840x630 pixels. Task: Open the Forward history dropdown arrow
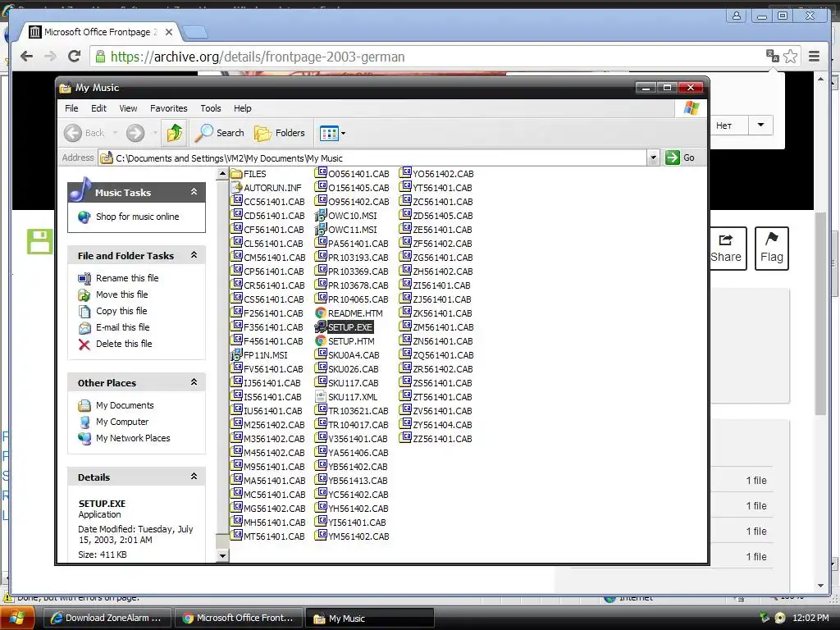(x=155, y=133)
